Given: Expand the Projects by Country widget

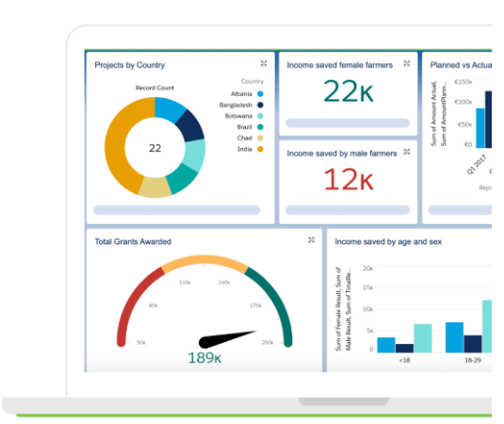Looking at the screenshot, I should click(x=264, y=63).
